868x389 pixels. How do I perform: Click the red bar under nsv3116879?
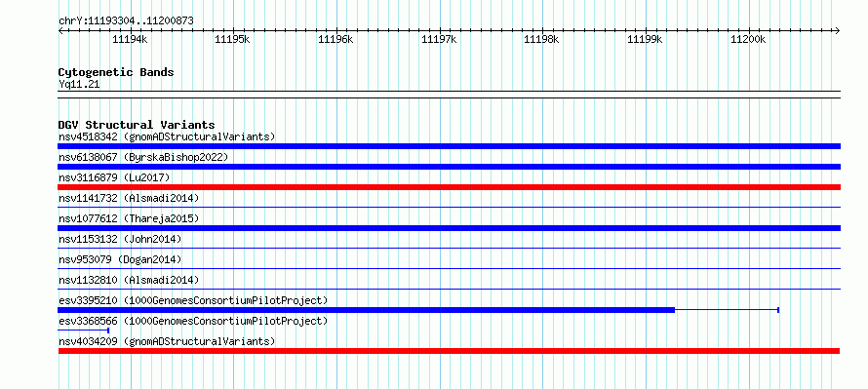pyautogui.click(x=449, y=187)
